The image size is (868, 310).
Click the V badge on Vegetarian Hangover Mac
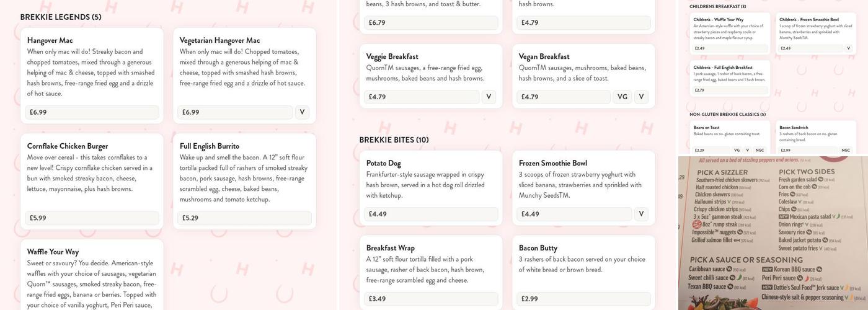(x=302, y=112)
